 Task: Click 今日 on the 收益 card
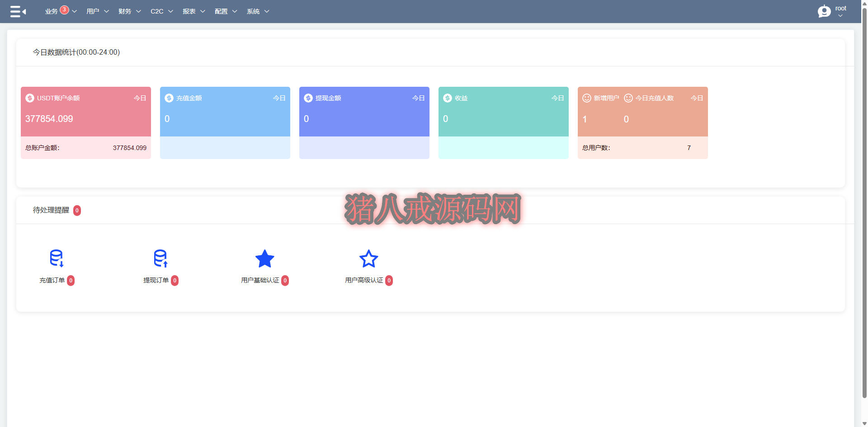click(558, 98)
